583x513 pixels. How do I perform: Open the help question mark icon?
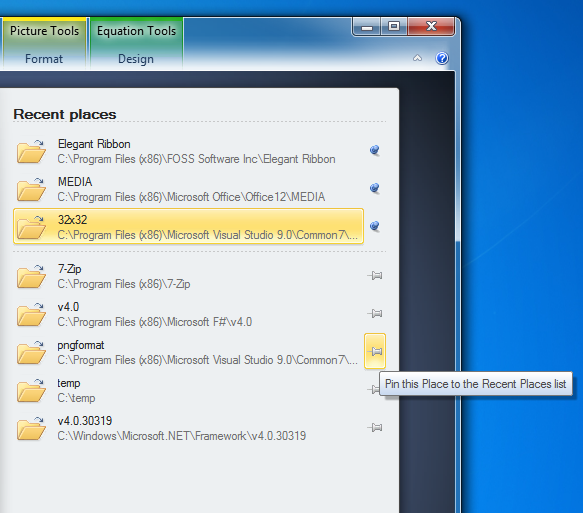click(442, 58)
